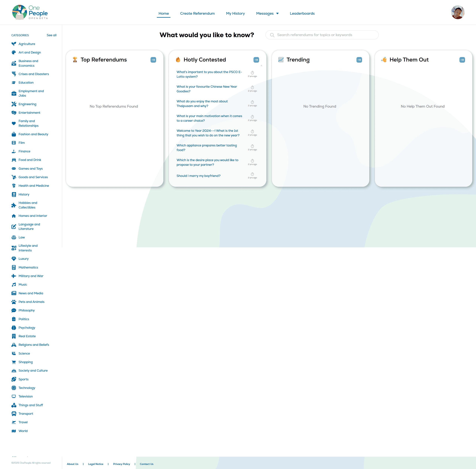Select the Sports category
The image size is (476, 469).
tap(23, 379)
